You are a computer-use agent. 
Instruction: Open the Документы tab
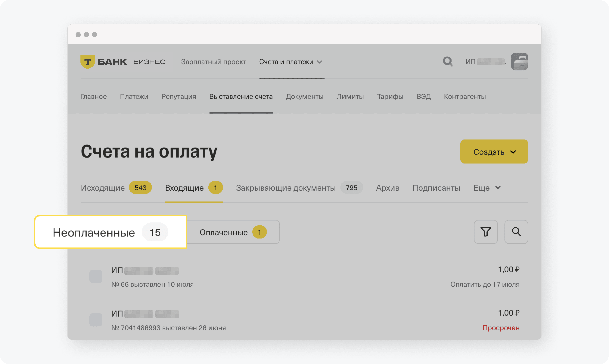[x=304, y=96]
